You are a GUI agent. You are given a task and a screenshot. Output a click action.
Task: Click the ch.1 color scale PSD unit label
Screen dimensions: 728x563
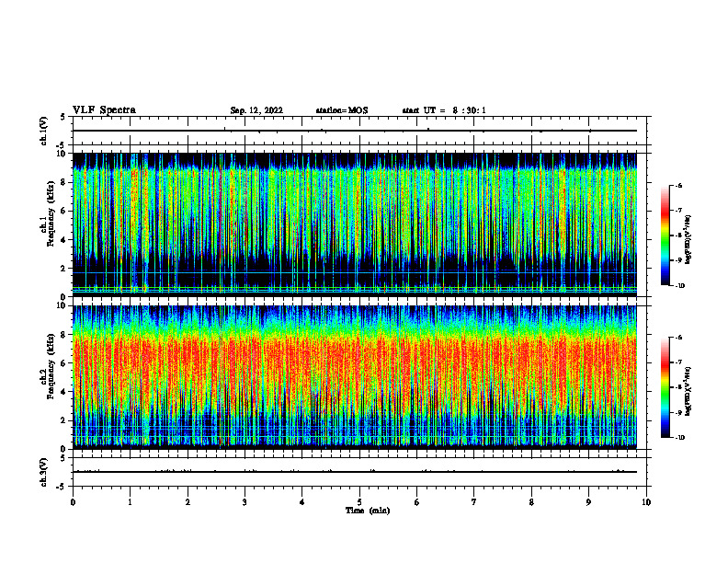click(x=689, y=239)
